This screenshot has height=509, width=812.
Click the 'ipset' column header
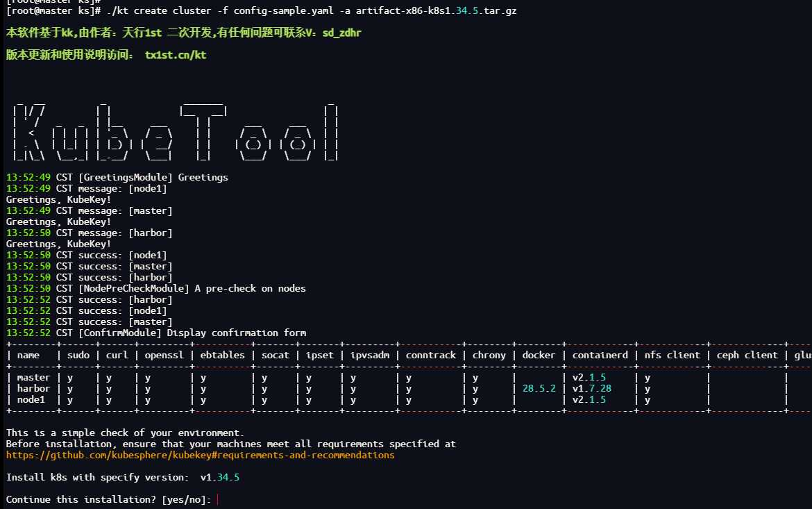(320, 355)
